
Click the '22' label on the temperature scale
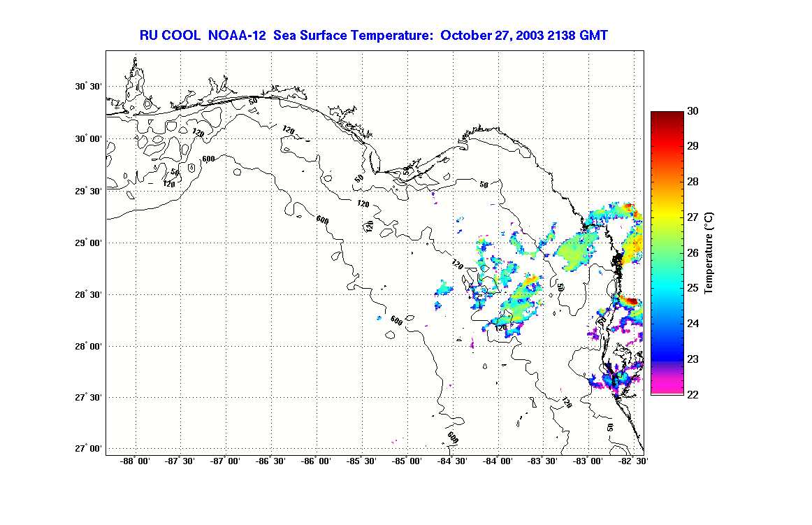pos(693,395)
